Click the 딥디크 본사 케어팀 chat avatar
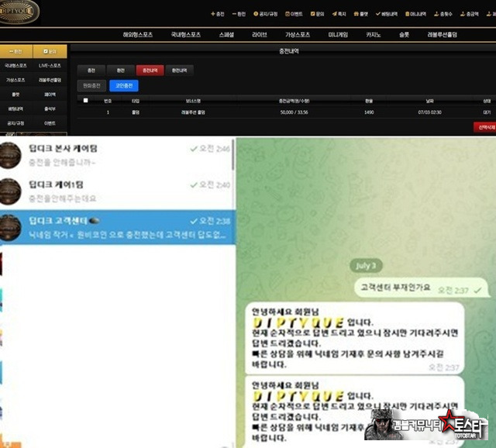The image size is (496, 448). click(10, 155)
